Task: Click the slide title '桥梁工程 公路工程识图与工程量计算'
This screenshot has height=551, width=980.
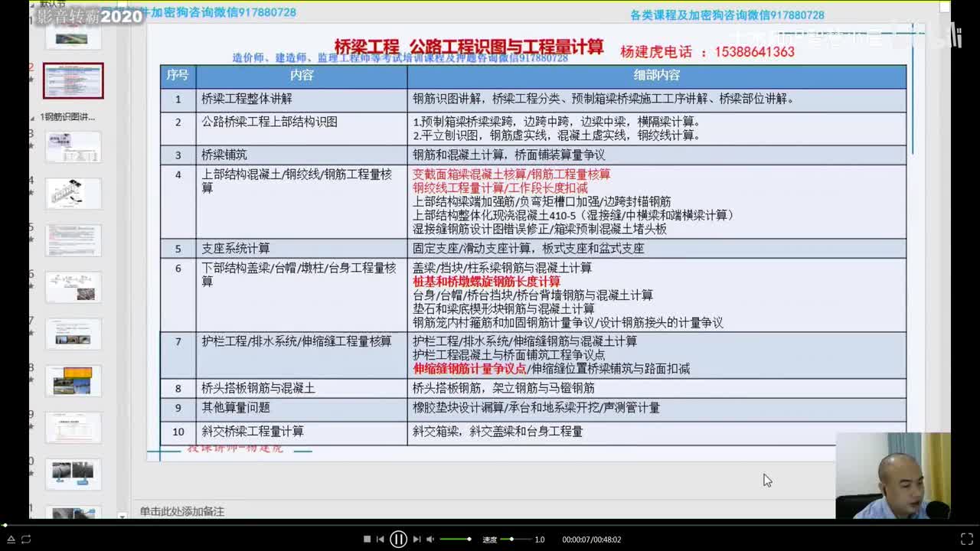Action: coord(469,47)
